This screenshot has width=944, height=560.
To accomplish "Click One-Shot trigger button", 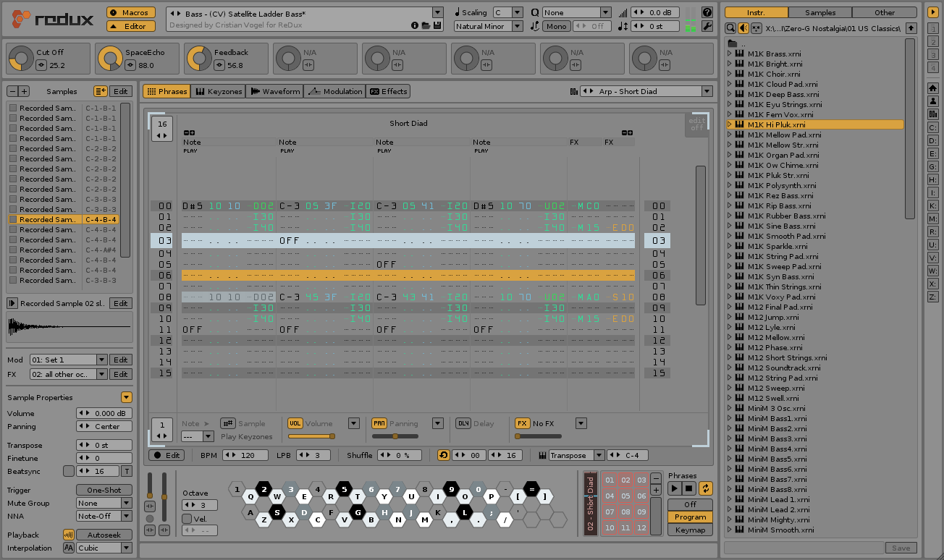I will (104, 490).
